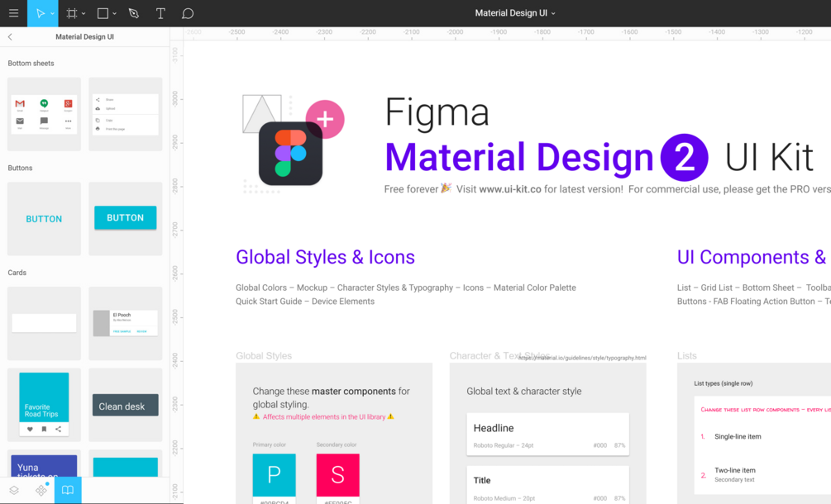Choose the Favorite Road Trips card thumbnail
Screen dimensions: 831x504
point(44,405)
